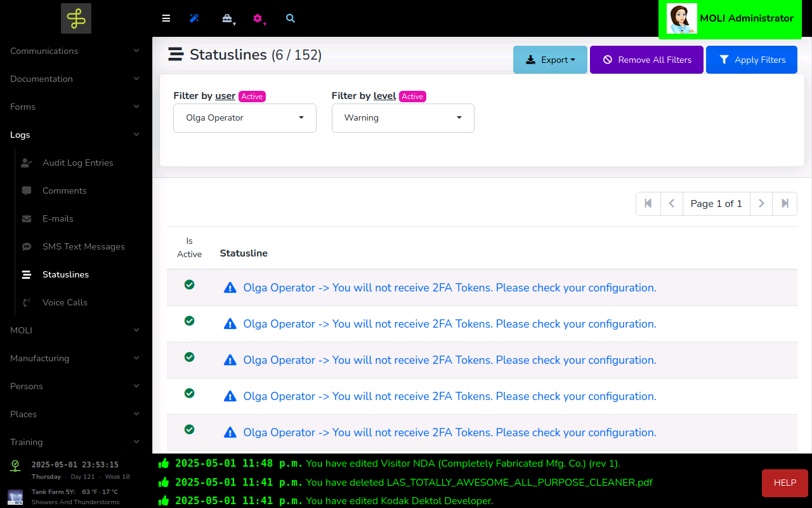Click the green active checkmark in fifth row
812x508 pixels.
coord(189,430)
